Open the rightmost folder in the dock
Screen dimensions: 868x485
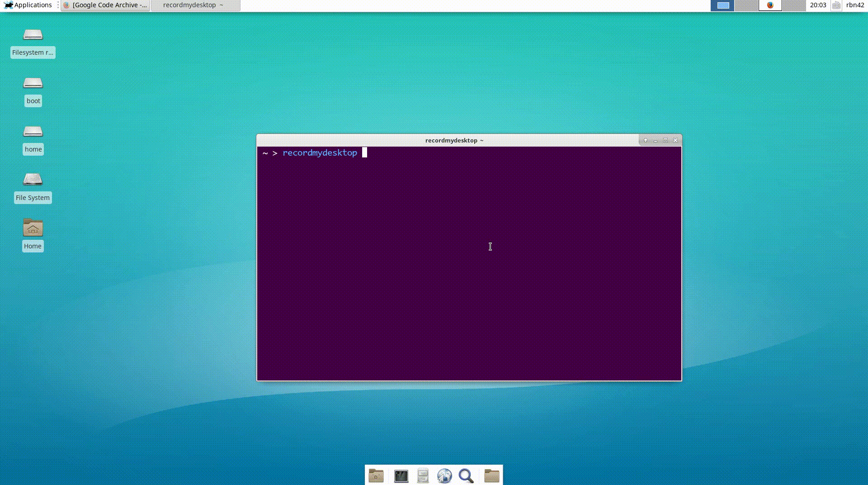[491, 476]
